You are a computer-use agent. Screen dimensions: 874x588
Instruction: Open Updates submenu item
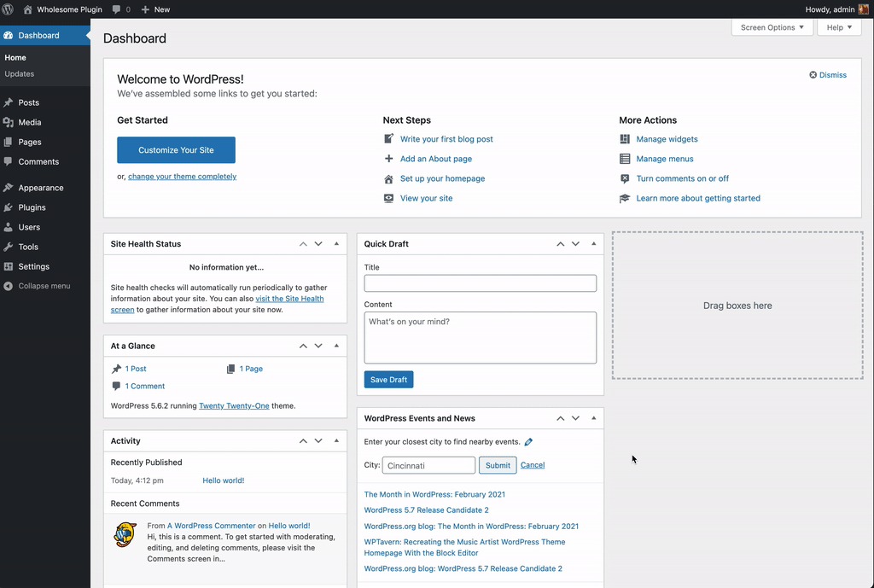point(20,73)
